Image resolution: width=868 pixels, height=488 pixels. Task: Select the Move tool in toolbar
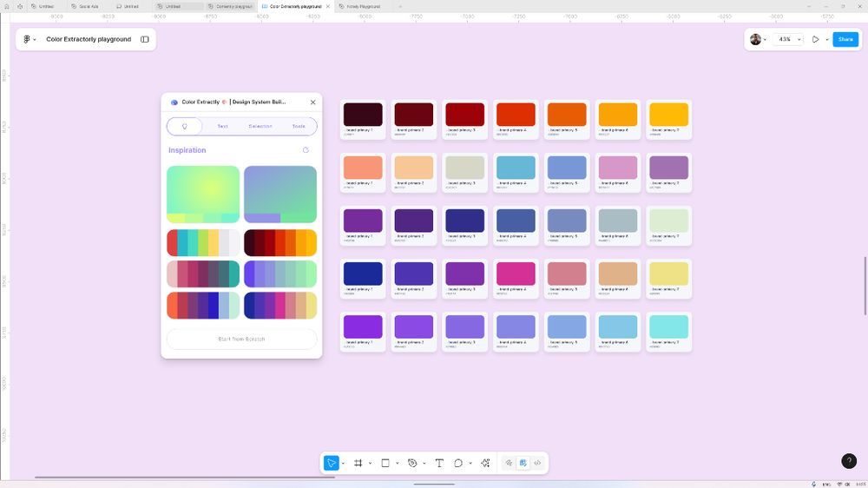coord(332,463)
